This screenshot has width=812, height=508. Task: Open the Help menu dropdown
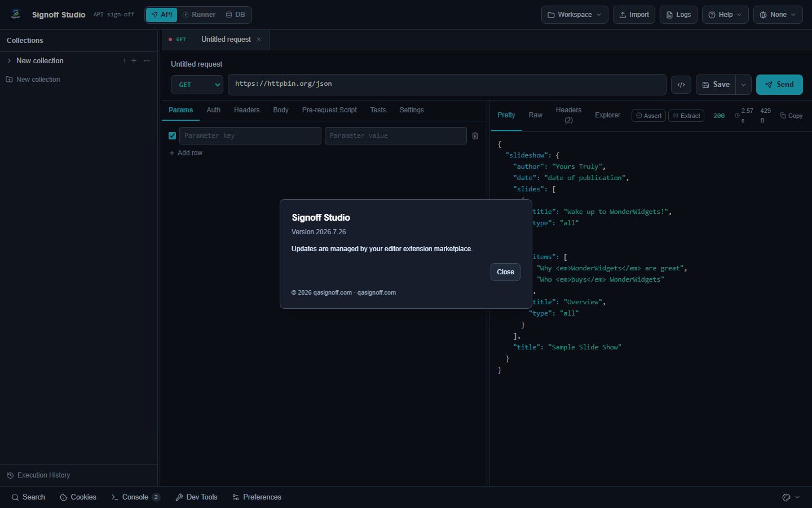click(x=725, y=15)
